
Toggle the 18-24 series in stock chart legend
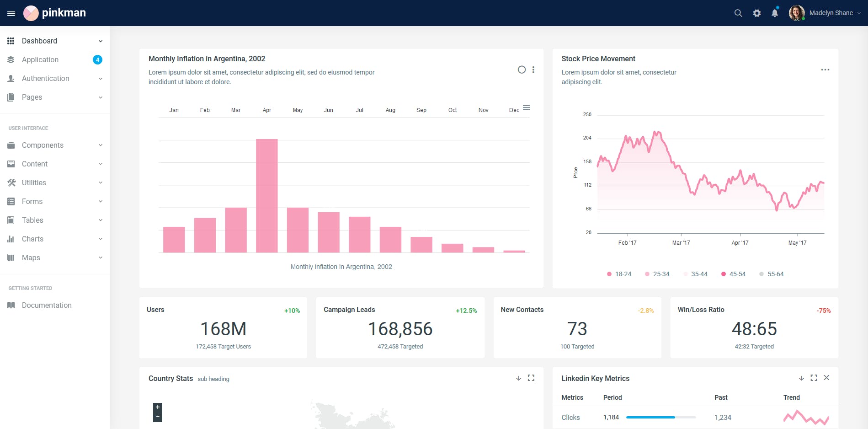[619, 274]
